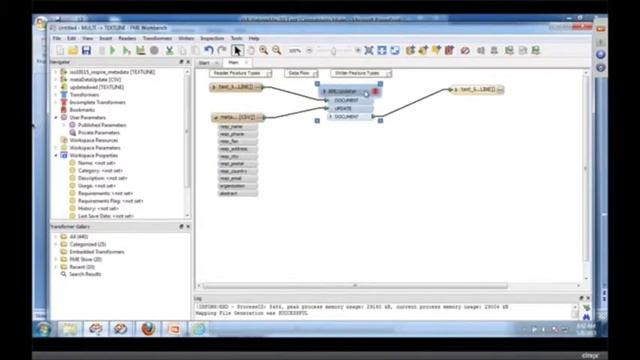Select Workspace Resources in Navigator
This screenshot has height=360, width=640.
click(93, 140)
